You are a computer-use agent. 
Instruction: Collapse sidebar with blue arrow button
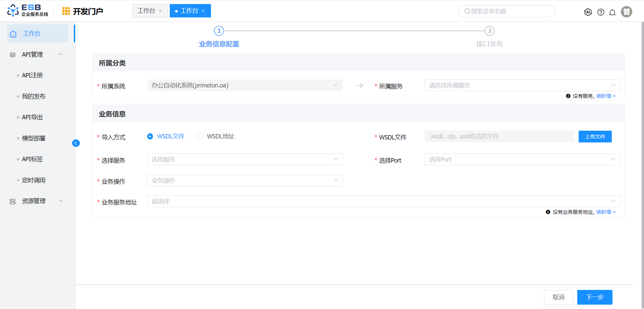tap(76, 143)
